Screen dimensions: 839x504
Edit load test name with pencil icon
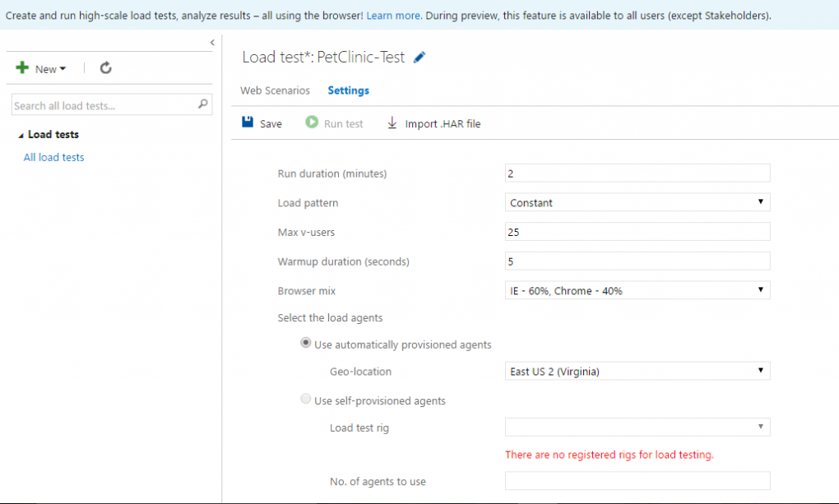tap(419, 58)
